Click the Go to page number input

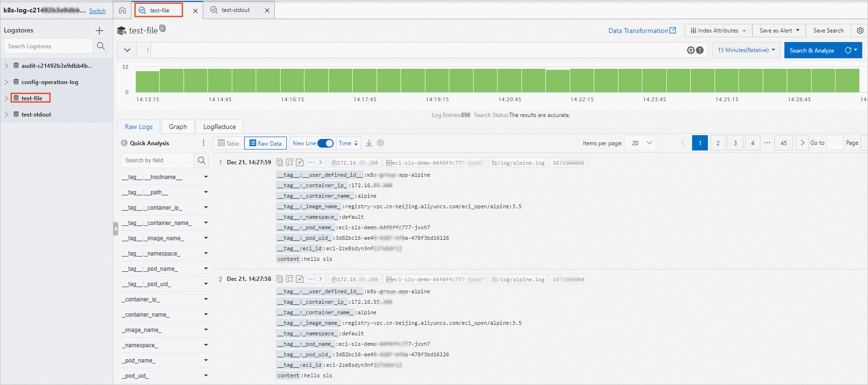click(x=835, y=143)
